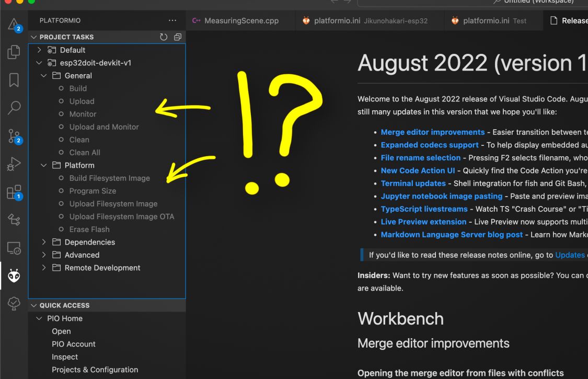Run the Upload task under General

point(82,101)
